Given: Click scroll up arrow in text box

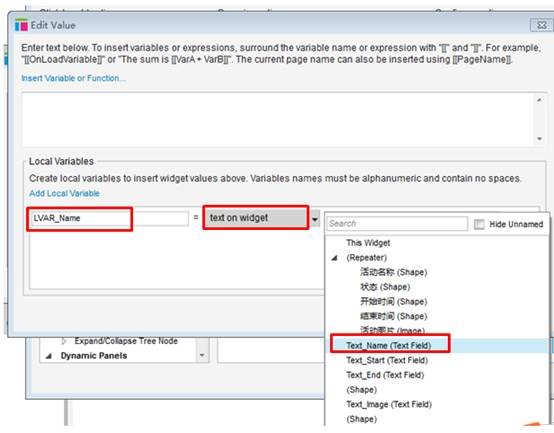Looking at the screenshot, I should point(539,100).
